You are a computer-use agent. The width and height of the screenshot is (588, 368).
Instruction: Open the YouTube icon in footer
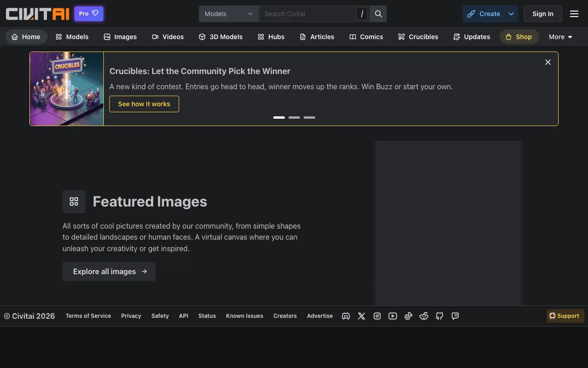click(393, 316)
